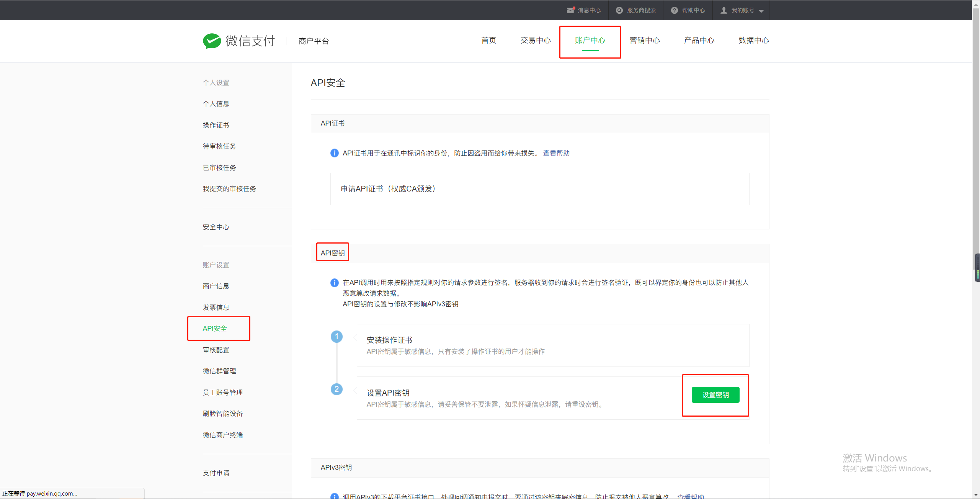Image resolution: width=980 pixels, height=499 pixels.
Task: Open 帮助中心 text link
Action: click(x=693, y=10)
